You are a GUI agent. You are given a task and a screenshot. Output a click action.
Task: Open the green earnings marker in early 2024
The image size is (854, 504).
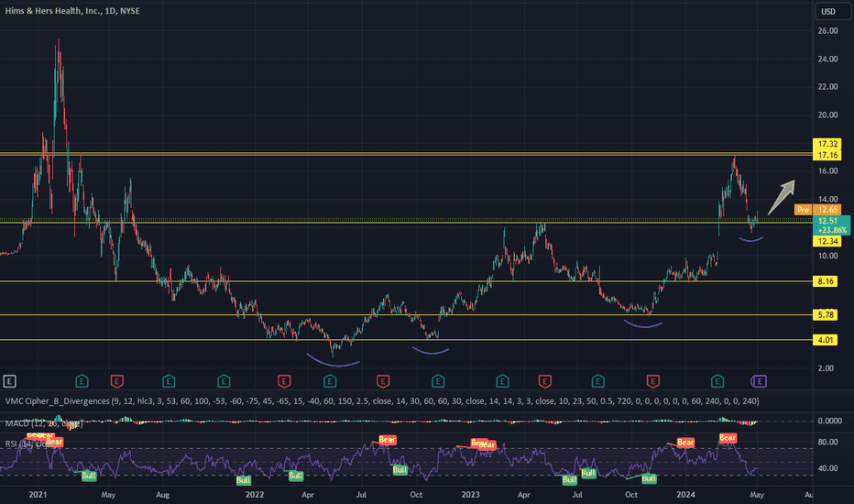click(717, 381)
